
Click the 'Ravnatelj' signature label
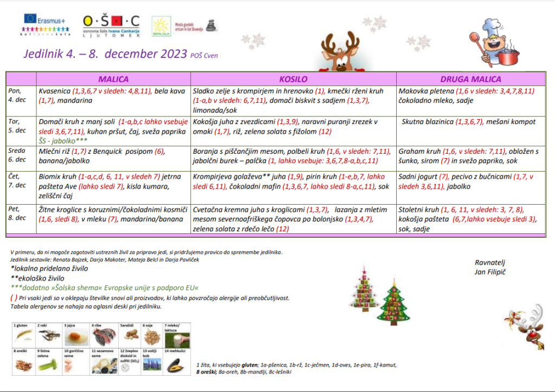tap(490, 263)
